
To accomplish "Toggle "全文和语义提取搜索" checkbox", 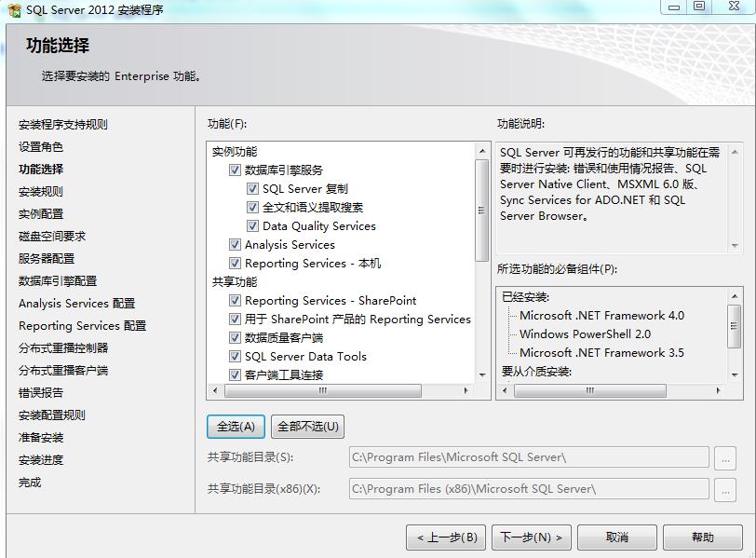I will point(254,205).
